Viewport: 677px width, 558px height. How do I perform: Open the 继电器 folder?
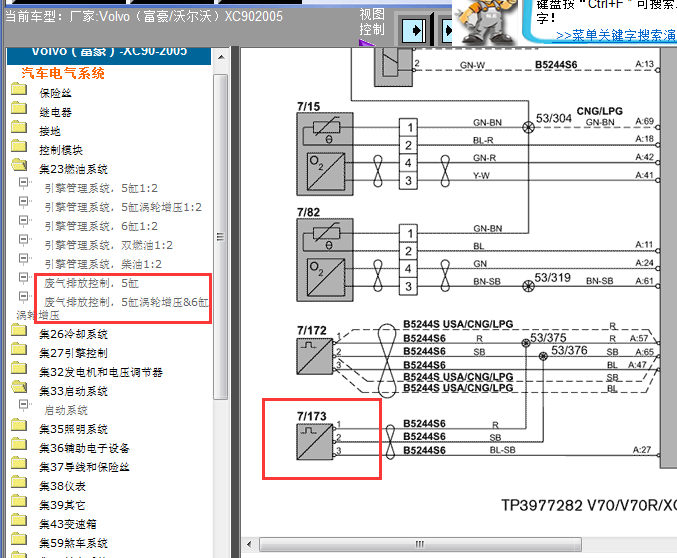pyautogui.click(x=55, y=112)
